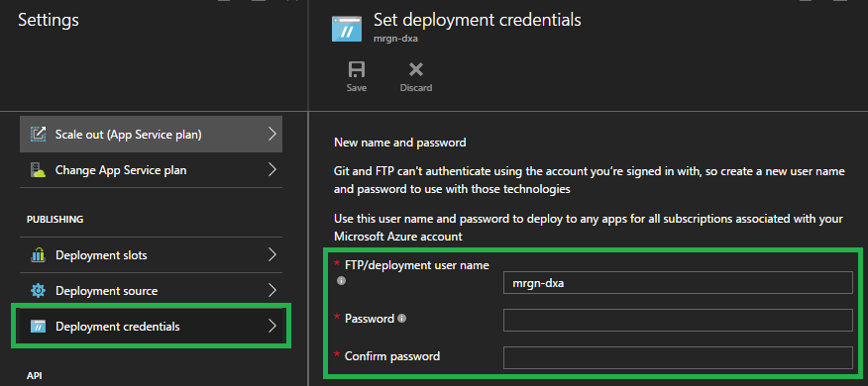
Task: Click the Scale out icon
Action: [x=39, y=135]
